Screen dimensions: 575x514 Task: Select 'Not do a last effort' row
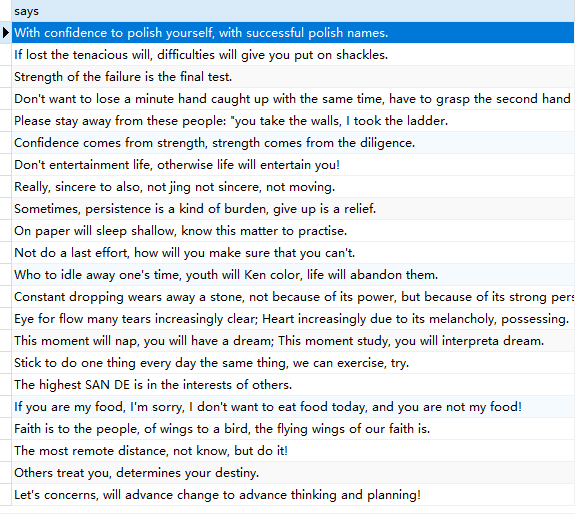293,253
